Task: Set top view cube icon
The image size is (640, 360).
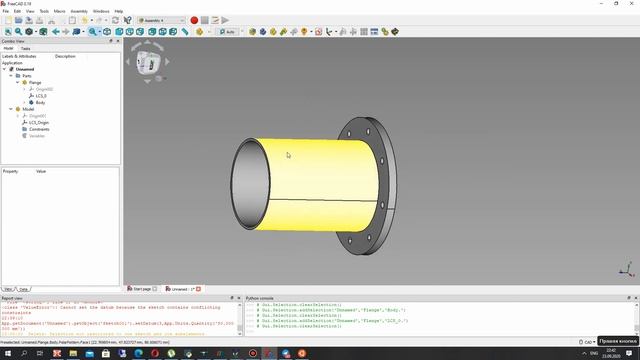Action: 130,32
